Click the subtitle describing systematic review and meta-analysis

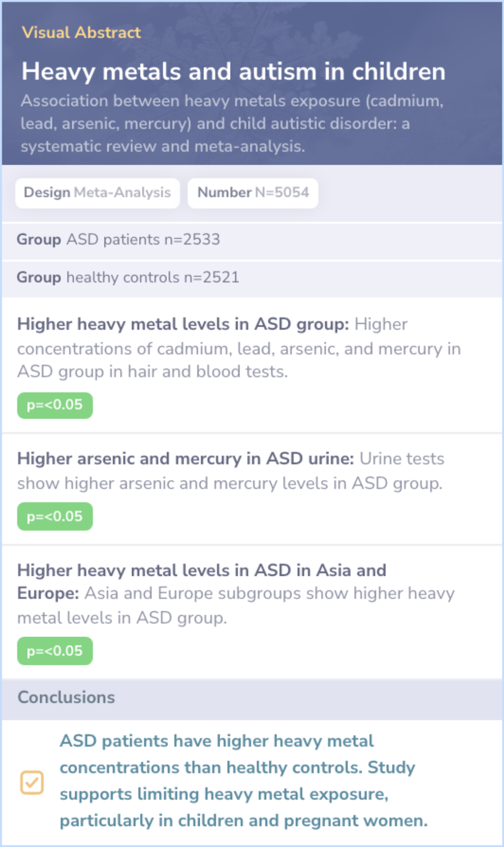232,124
